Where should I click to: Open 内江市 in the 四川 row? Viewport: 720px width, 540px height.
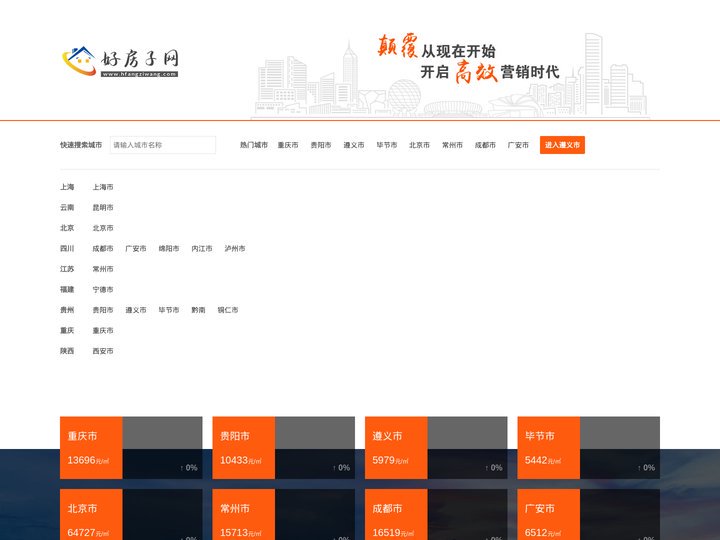pyautogui.click(x=202, y=248)
